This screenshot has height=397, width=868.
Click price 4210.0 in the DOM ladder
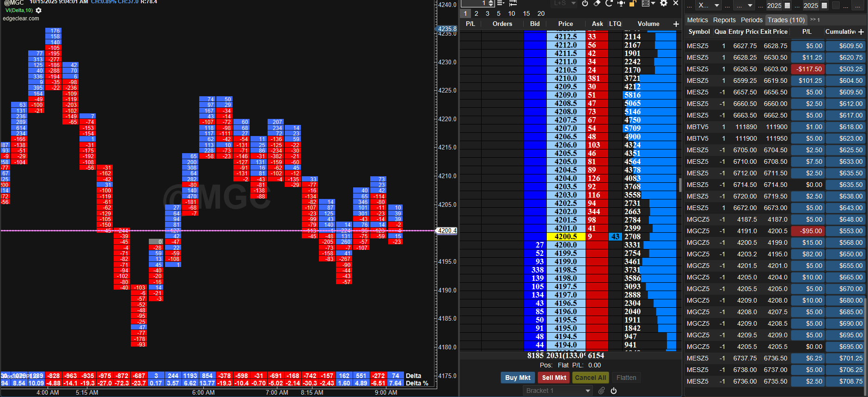(x=566, y=78)
